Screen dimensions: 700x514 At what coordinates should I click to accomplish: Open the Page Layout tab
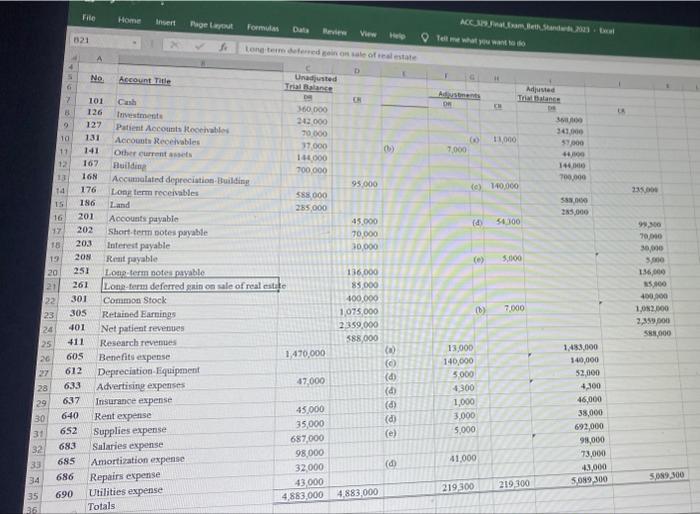pos(211,25)
